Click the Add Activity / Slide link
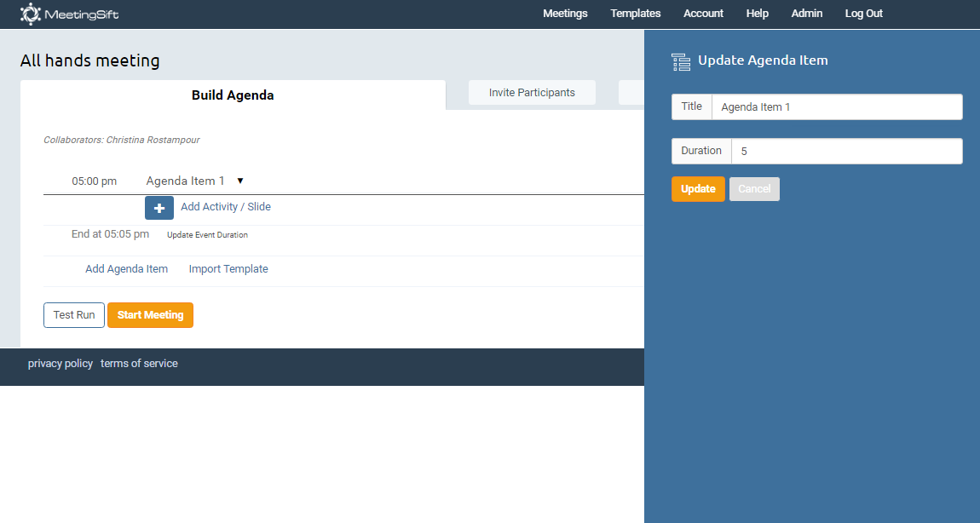 [x=226, y=207]
